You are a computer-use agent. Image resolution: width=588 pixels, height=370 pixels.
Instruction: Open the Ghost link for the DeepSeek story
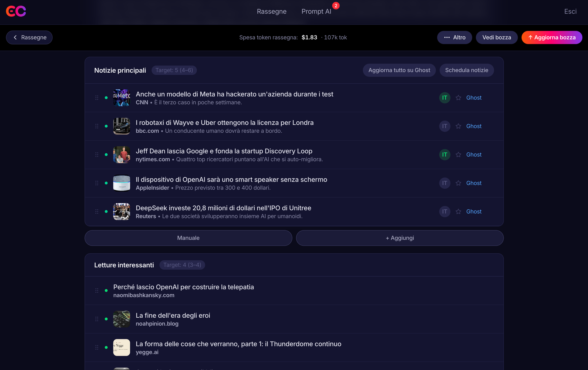point(474,211)
